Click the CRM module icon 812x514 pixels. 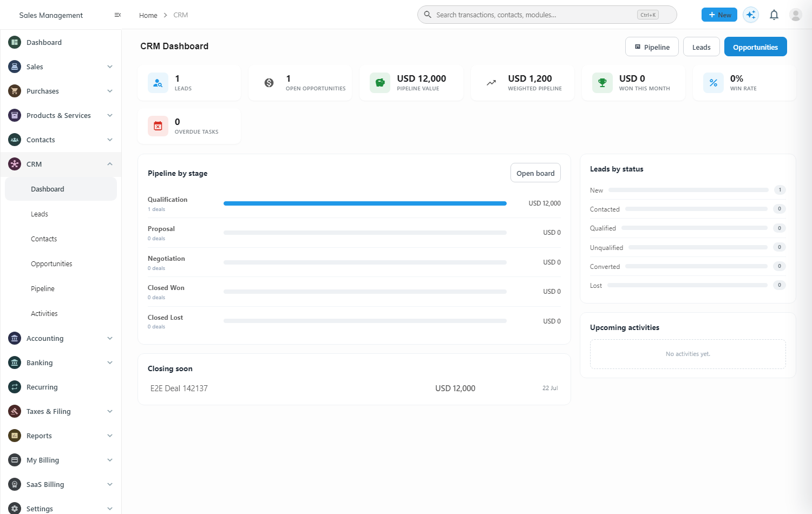(15, 164)
